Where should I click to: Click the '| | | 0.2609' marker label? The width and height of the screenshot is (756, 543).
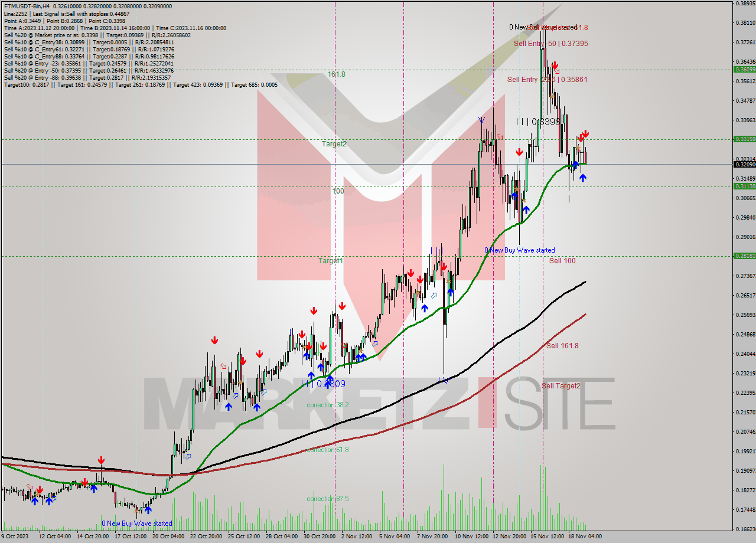coord(324,384)
